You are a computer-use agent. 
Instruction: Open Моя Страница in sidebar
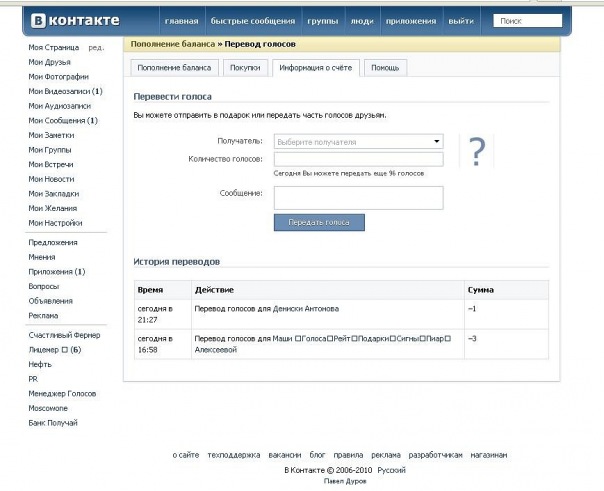[x=54, y=47]
